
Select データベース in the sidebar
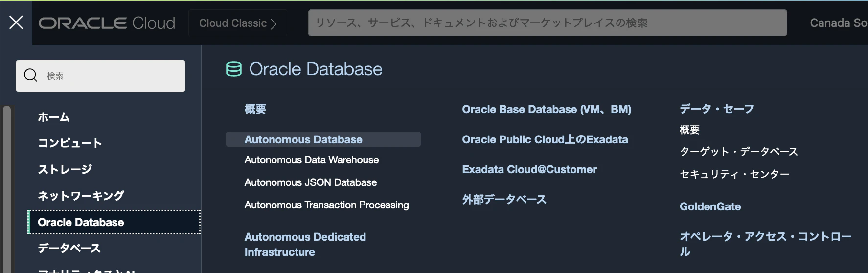(69, 249)
